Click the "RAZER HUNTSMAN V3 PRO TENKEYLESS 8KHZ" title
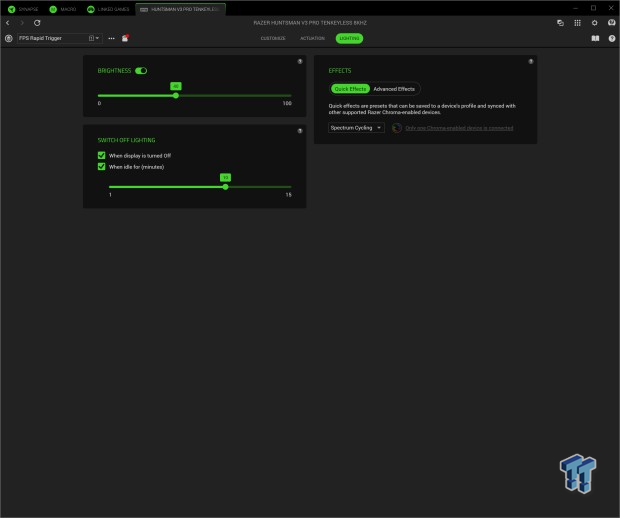The width and height of the screenshot is (620, 518). click(310, 23)
